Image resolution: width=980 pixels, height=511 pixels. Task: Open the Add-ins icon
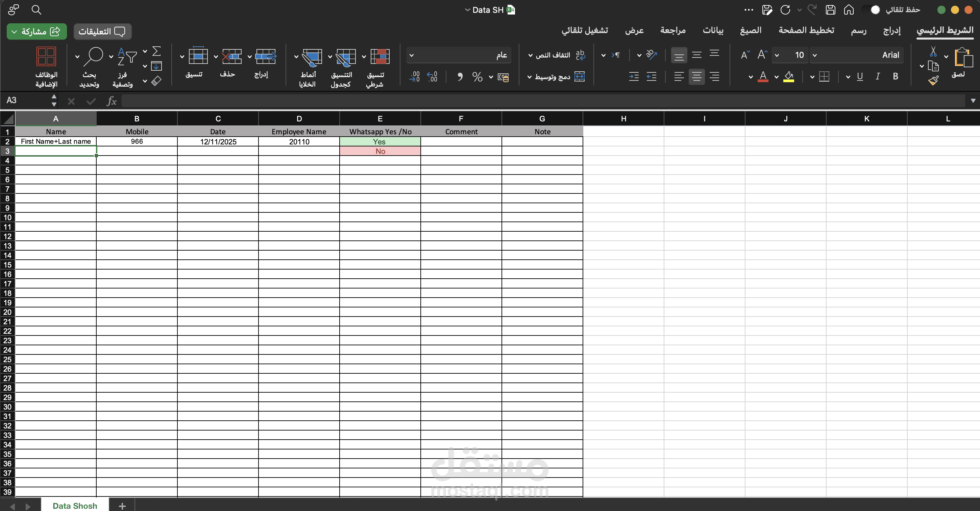(46, 56)
